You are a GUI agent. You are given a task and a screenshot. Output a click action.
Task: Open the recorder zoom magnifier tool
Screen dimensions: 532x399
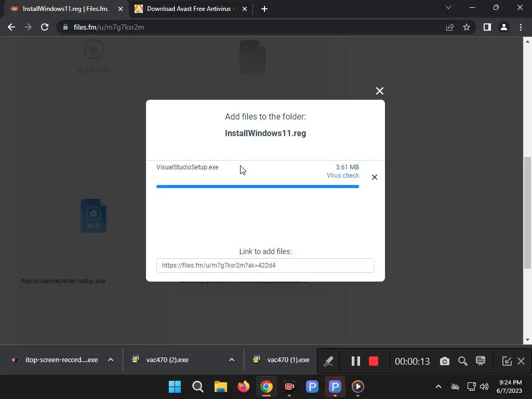click(x=463, y=361)
